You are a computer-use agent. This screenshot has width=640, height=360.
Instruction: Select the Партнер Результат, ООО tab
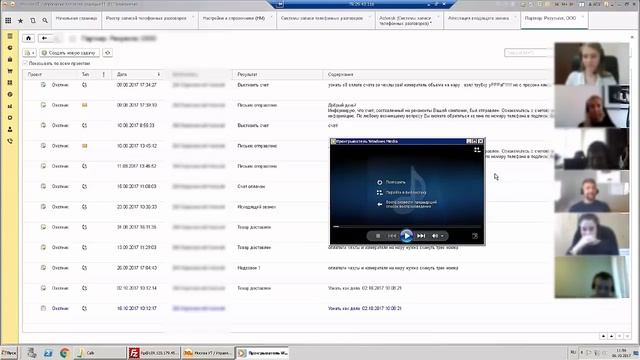pos(554,19)
